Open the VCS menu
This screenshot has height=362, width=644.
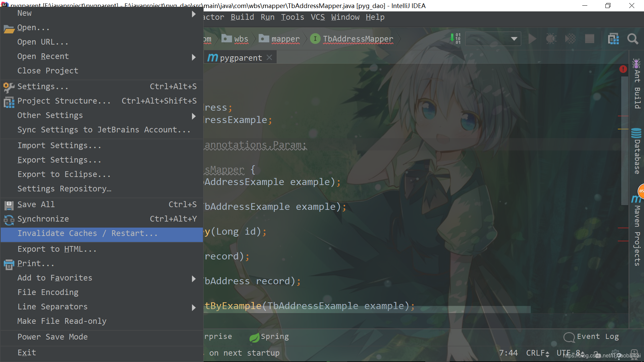point(318,17)
